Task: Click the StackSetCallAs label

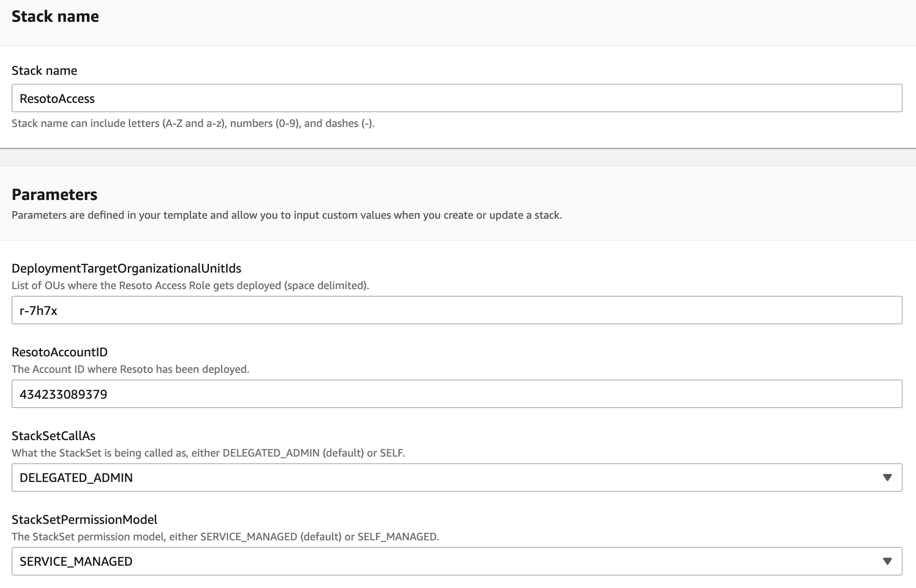Action: [x=53, y=436]
